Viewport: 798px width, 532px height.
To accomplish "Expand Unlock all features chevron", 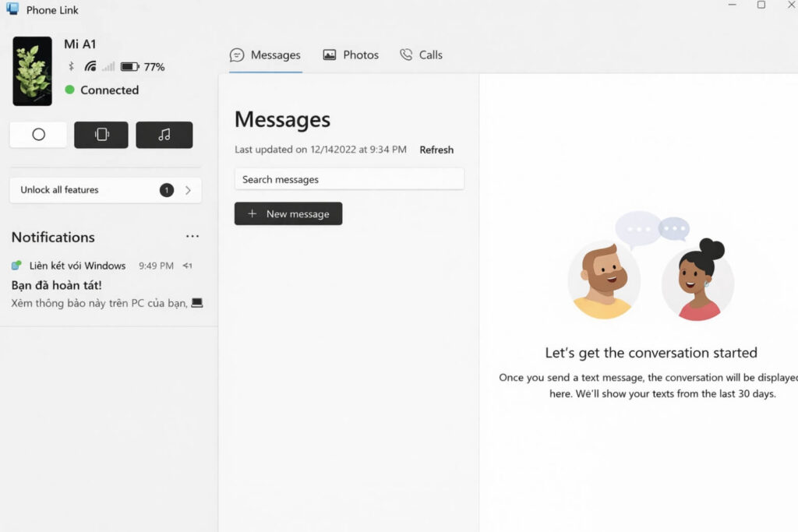I will point(188,190).
